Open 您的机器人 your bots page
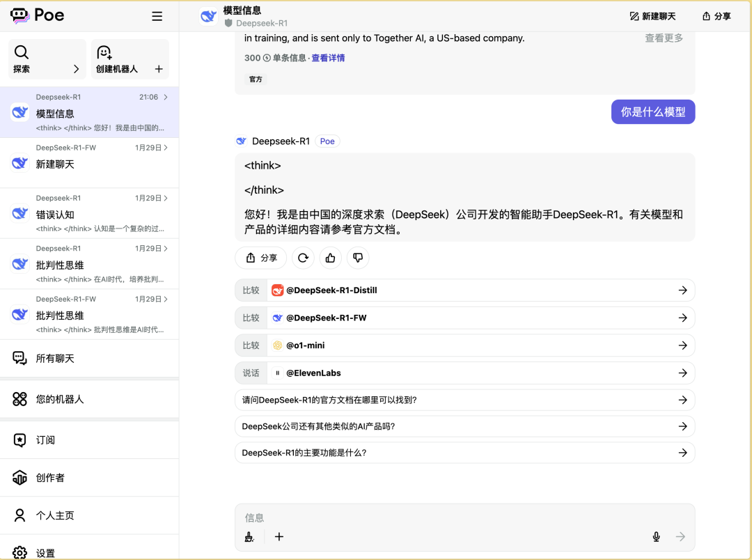Viewport: 752px width, 560px height. tap(90, 399)
